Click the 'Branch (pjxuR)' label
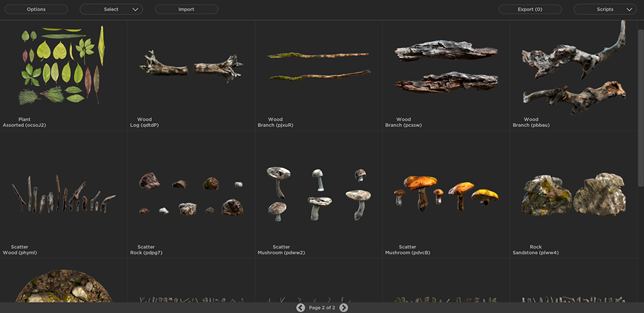The width and height of the screenshot is (644, 313). 276,126
